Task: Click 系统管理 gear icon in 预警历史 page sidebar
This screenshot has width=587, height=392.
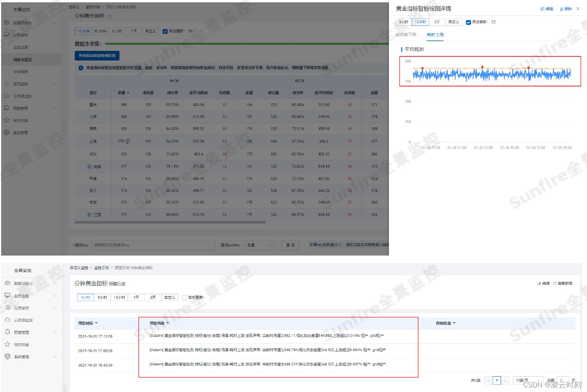Action: pos(7,356)
